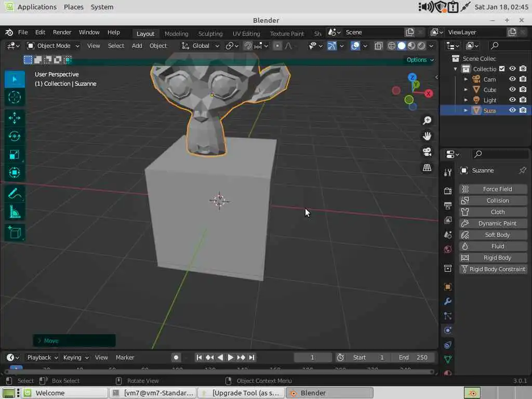Open the Scene properties tab
Viewport: 532px width, 399px height.
coord(447,234)
